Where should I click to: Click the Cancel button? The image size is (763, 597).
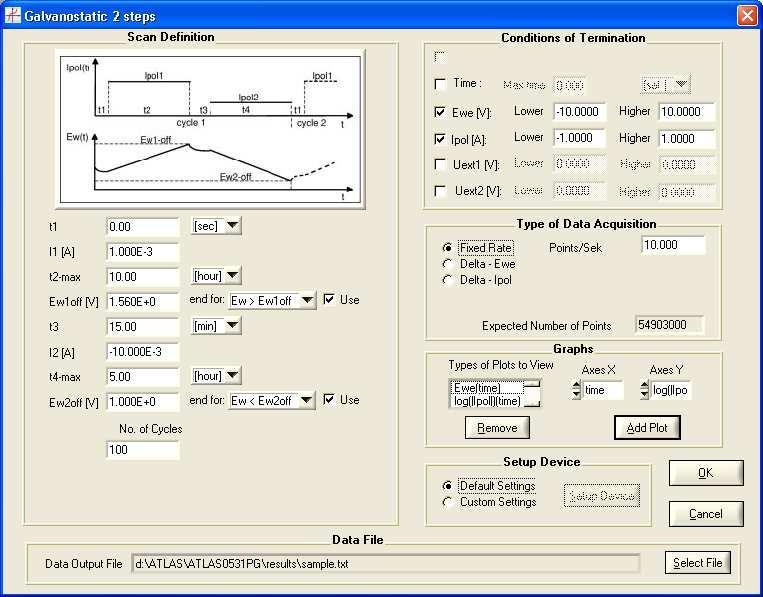click(706, 514)
